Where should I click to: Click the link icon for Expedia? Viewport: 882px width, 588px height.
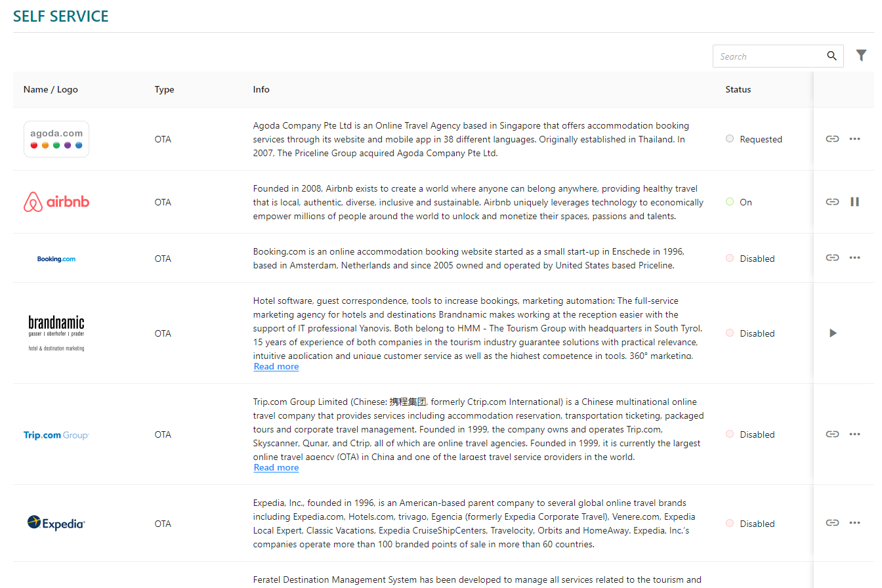tap(832, 523)
